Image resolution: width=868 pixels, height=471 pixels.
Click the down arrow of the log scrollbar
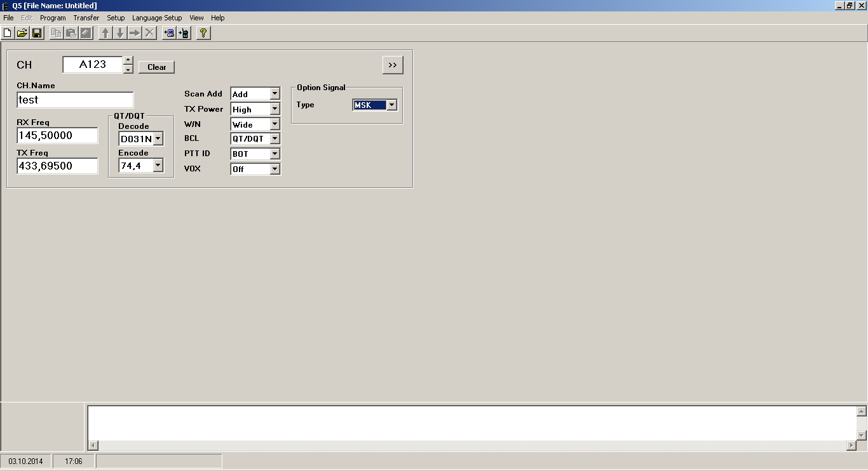(x=862, y=435)
